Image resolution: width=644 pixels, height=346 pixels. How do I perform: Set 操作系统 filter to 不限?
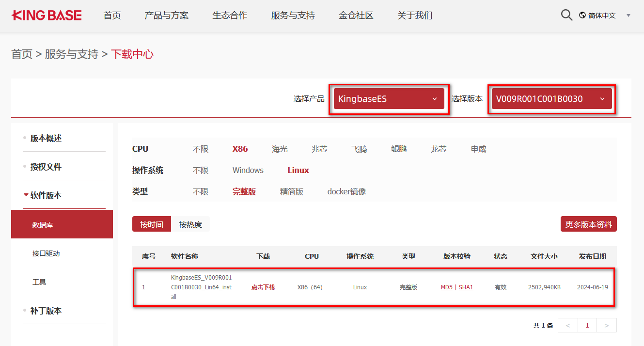(x=201, y=170)
